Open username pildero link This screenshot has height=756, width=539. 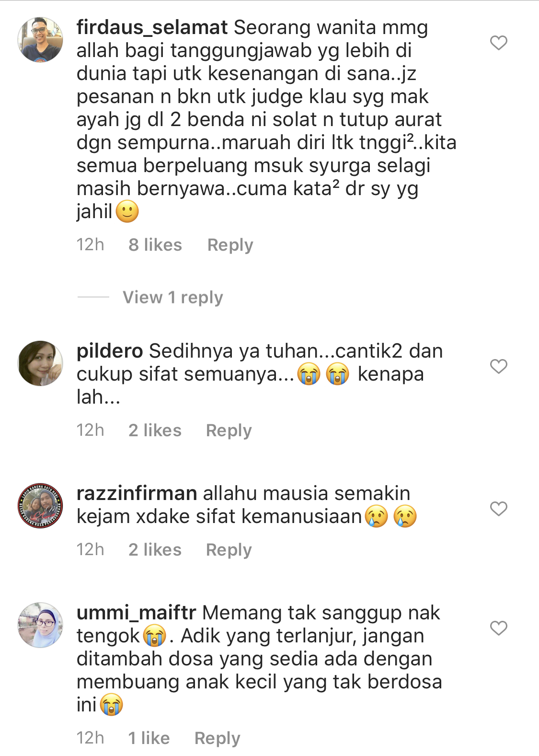[110, 351]
